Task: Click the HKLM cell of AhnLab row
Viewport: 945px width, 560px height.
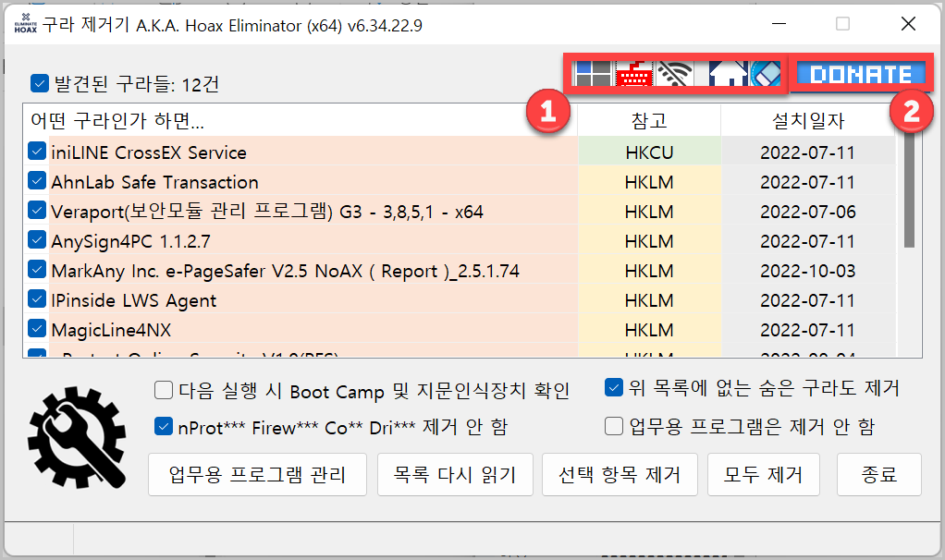Action: pos(649,181)
